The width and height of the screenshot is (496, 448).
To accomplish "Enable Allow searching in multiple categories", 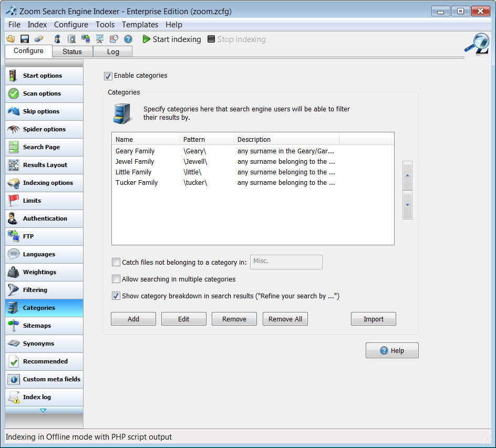I will 116,279.
